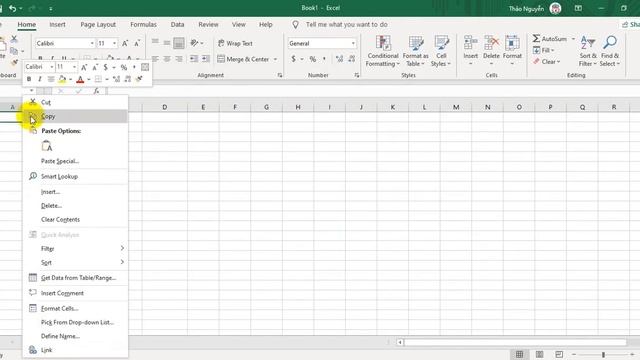Expand Merge & Center dropdown arrow

[x=276, y=59]
